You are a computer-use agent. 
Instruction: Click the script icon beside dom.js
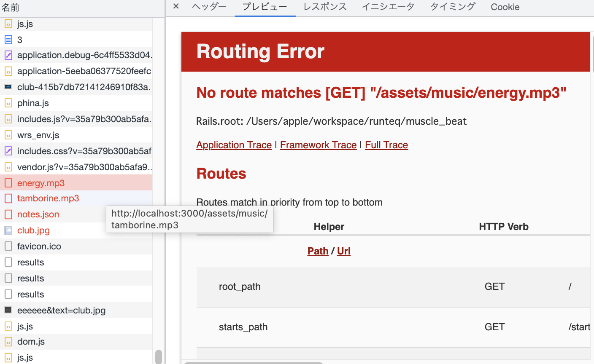click(8, 342)
